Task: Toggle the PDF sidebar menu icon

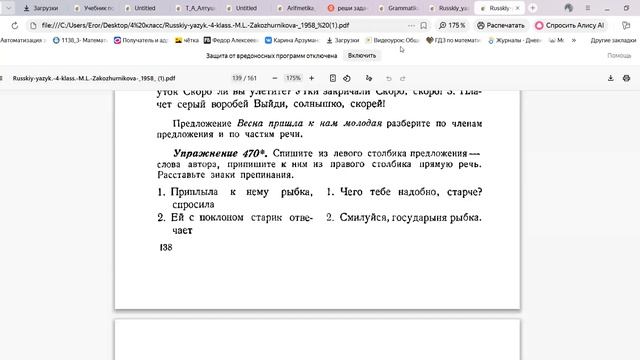Action: [x=2, y=78]
